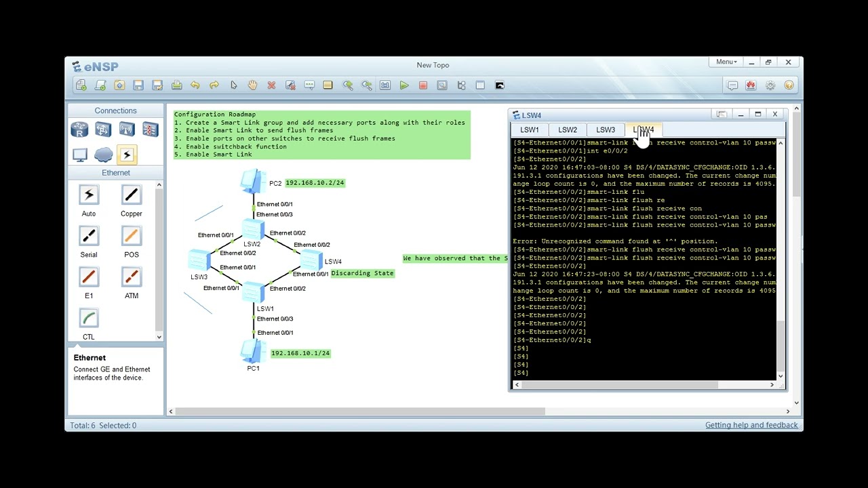Select the PC end-device category
Image resolution: width=868 pixels, height=488 pixels.
[80, 155]
